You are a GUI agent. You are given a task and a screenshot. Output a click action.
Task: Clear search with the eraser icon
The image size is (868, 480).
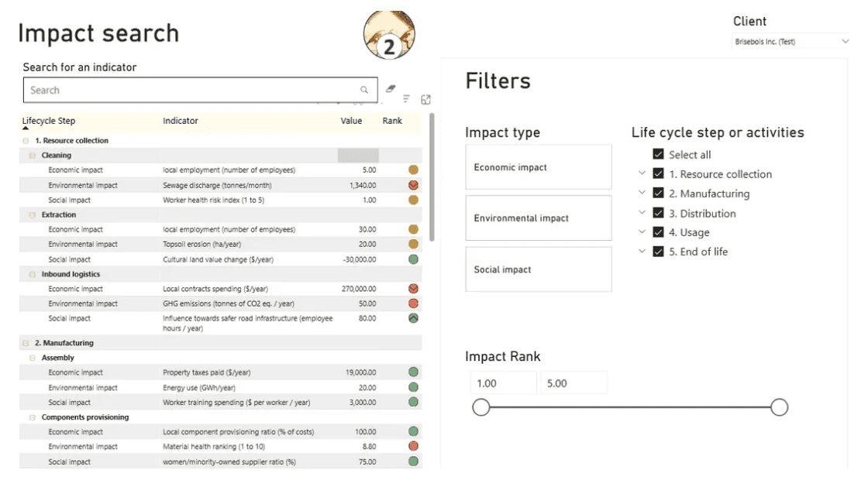391,88
